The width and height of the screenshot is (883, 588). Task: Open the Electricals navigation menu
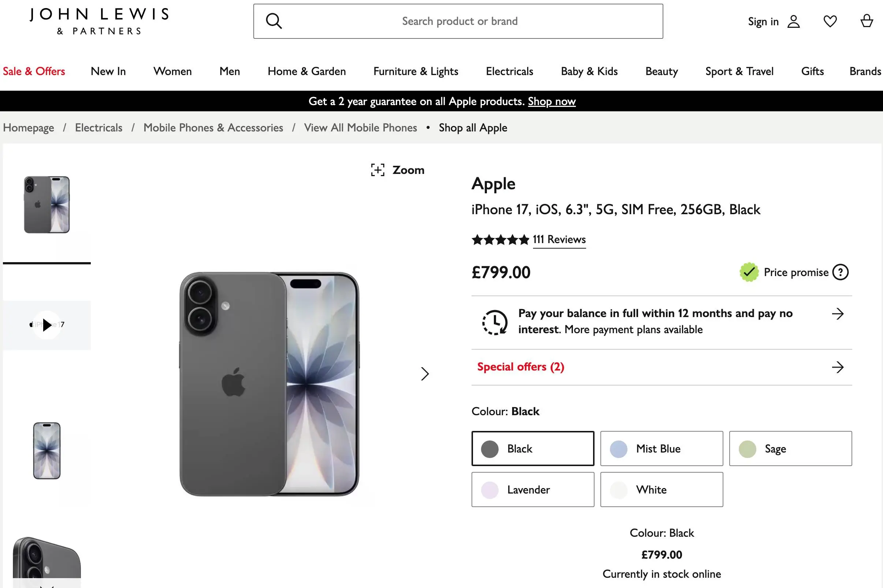(x=509, y=71)
